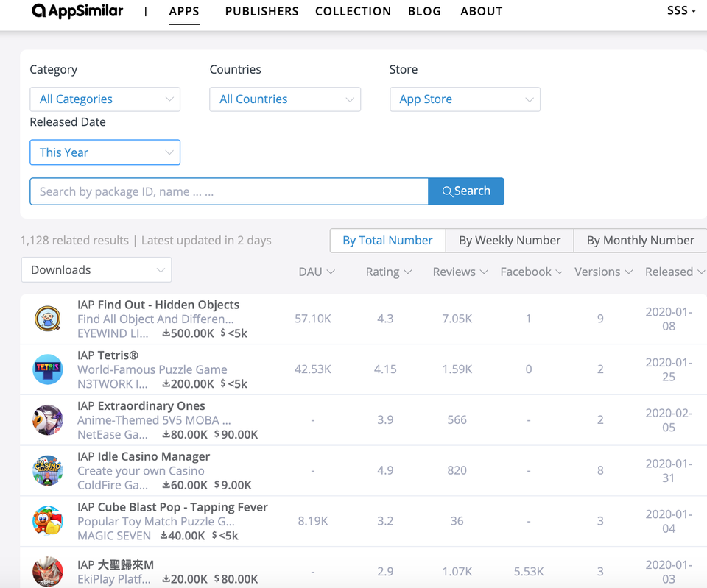The height and width of the screenshot is (588, 707).
Task: Click the DAU value 8.19K
Action: pyautogui.click(x=313, y=520)
